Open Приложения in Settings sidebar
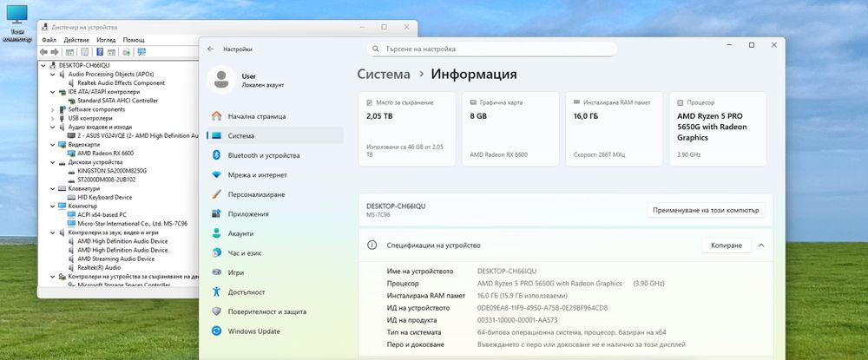This screenshot has width=868, height=360. [x=274, y=214]
